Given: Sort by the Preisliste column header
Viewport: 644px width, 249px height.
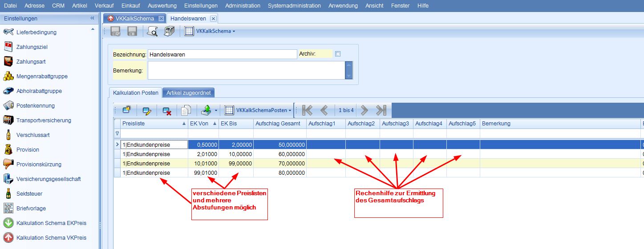Looking at the screenshot, I should click(154, 124).
